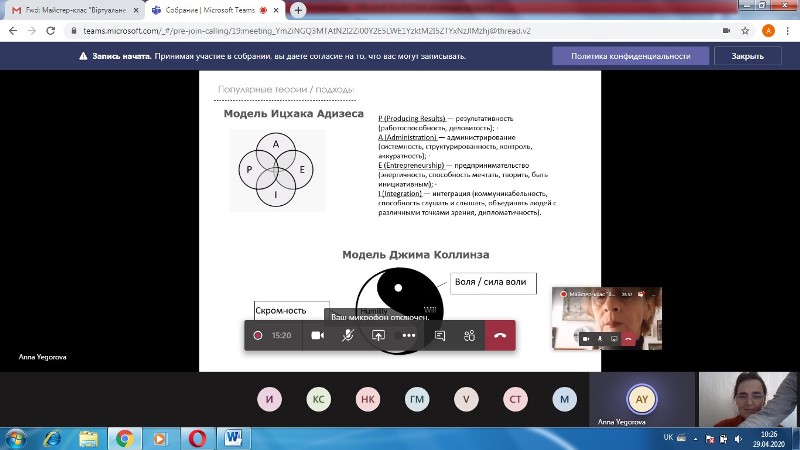End call from small floating window

(629, 339)
